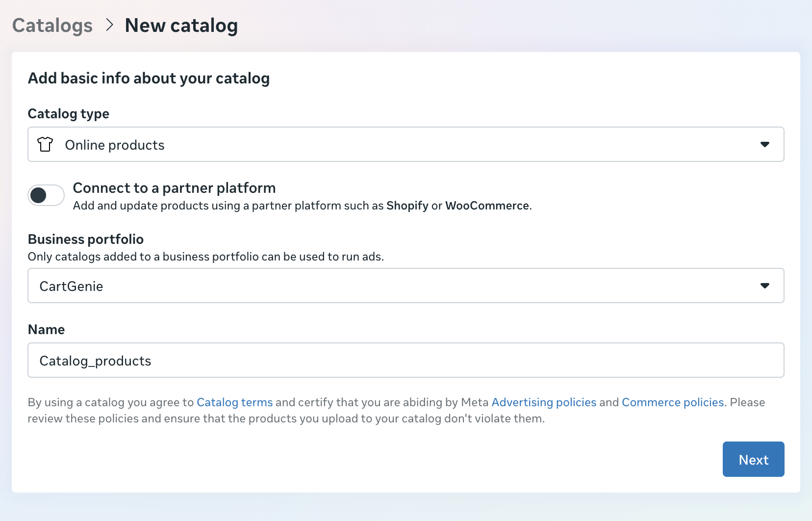Click the bold WooCommerce text

pos(487,206)
